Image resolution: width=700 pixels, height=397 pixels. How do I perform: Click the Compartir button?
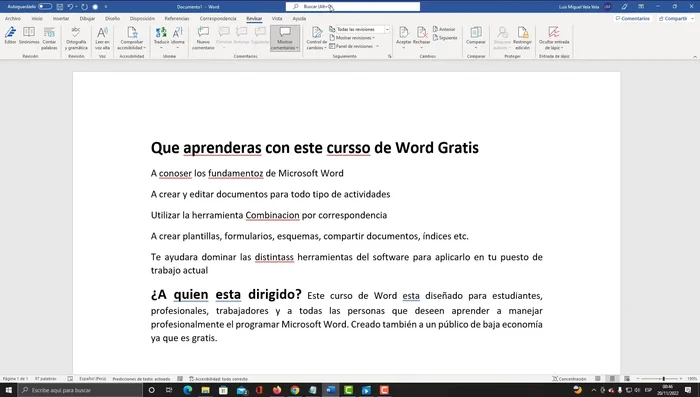pyautogui.click(x=673, y=19)
